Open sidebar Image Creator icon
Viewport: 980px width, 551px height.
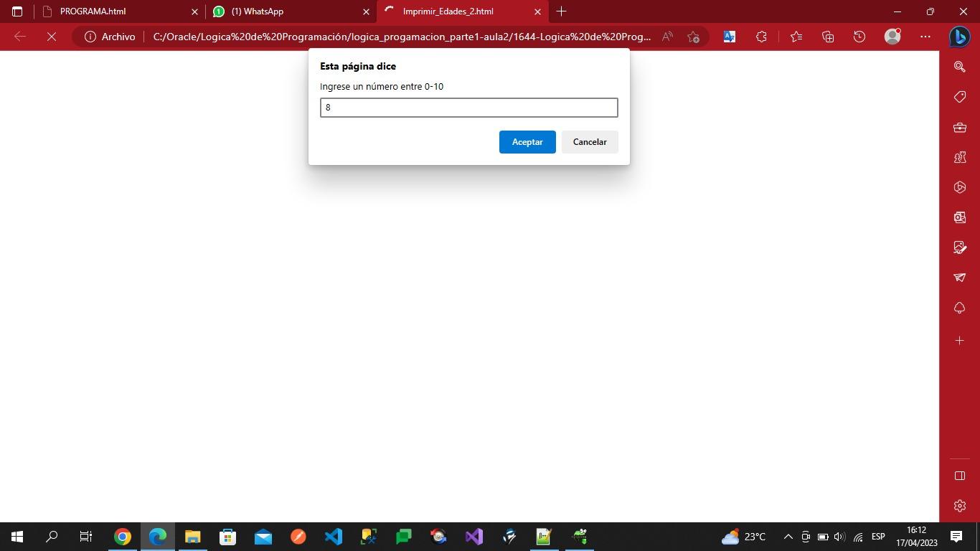coord(960,248)
